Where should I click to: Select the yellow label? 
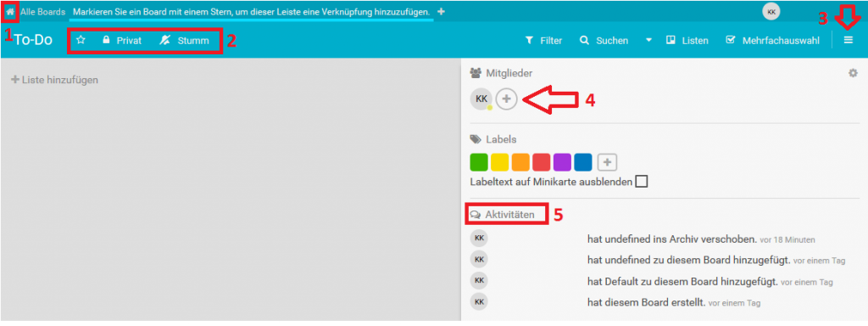click(x=500, y=162)
